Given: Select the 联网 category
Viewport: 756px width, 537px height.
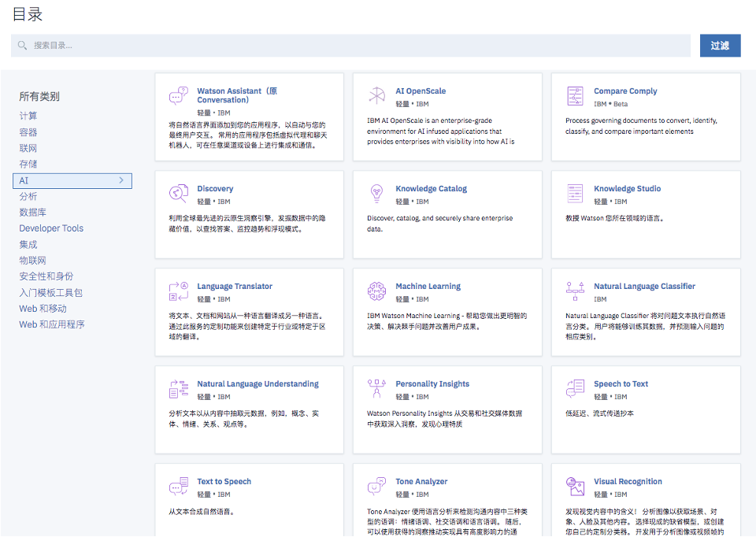Looking at the screenshot, I should coord(28,148).
